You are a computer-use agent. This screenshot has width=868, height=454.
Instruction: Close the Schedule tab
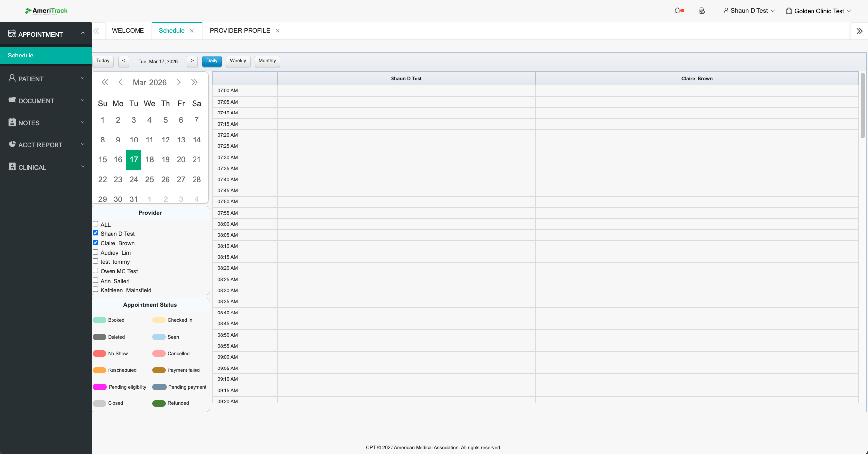pyautogui.click(x=192, y=31)
